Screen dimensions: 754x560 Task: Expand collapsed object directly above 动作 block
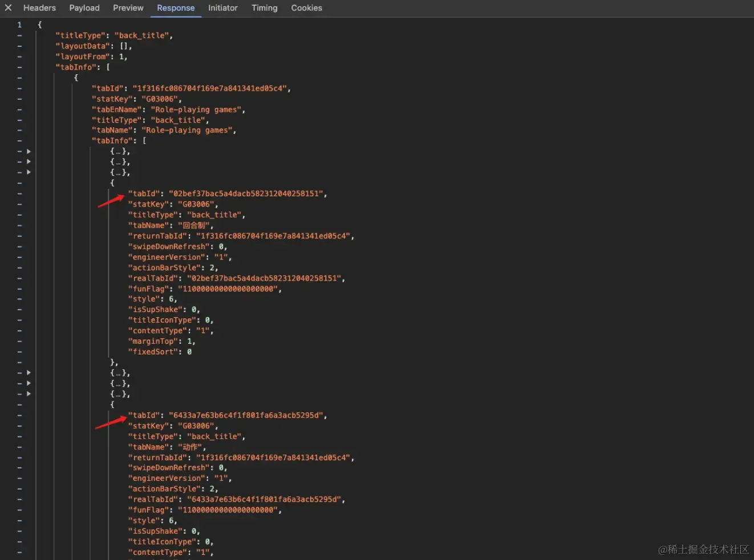pyautogui.click(x=29, y=394)
